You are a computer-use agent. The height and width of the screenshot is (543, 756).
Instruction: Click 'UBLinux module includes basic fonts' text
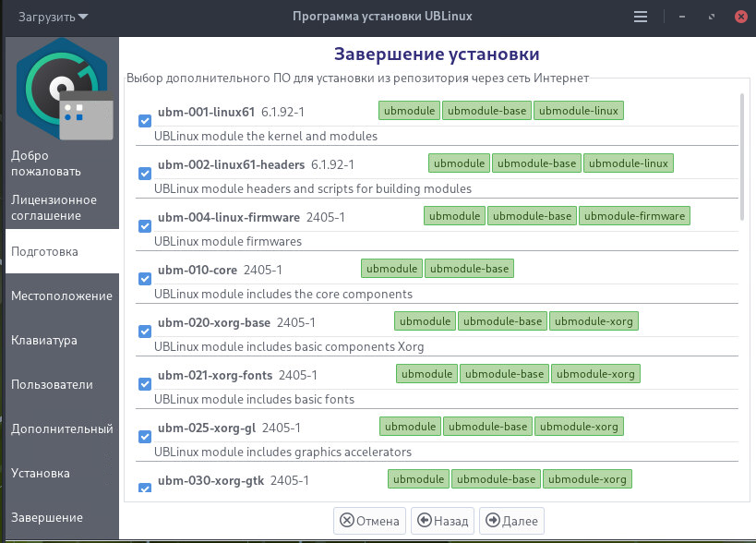coord(254,399)
